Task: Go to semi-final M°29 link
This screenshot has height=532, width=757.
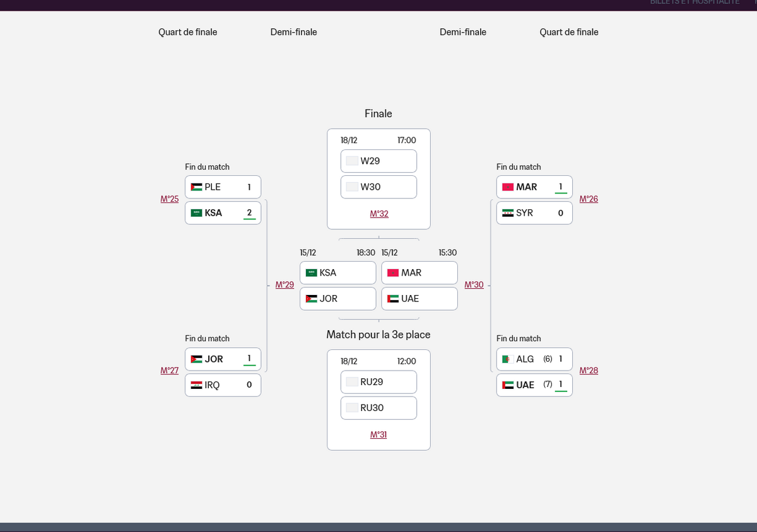Action: (x=285, y=285)
